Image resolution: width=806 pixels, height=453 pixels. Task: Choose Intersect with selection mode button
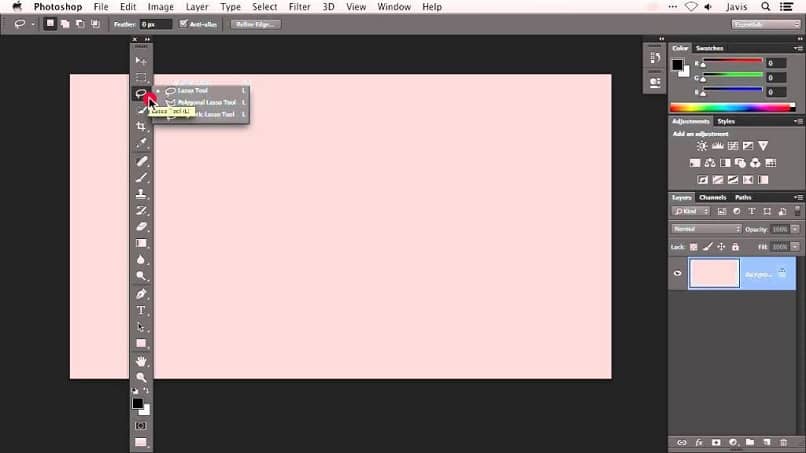[96, 24]
